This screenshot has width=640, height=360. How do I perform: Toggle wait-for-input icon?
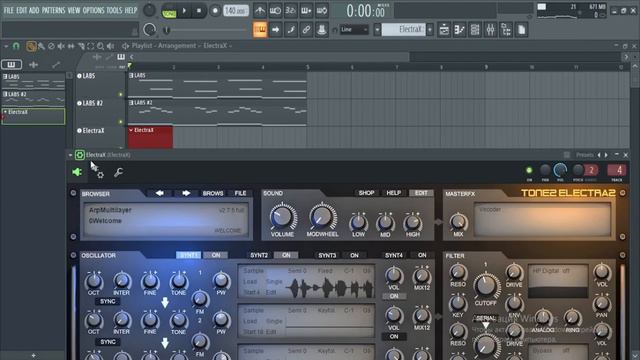(x=275, y=11)
